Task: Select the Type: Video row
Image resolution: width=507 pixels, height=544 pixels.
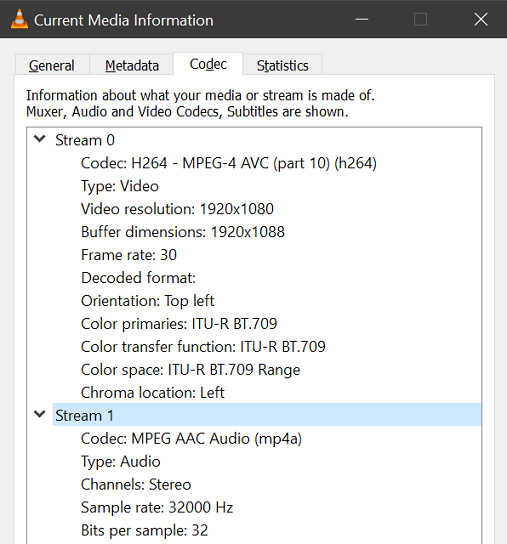Action: pos(120,186)
